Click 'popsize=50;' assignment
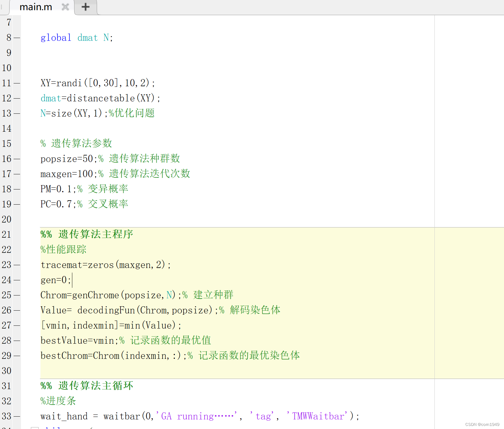The width and height of the screenshot is (504, 429). 69,159
